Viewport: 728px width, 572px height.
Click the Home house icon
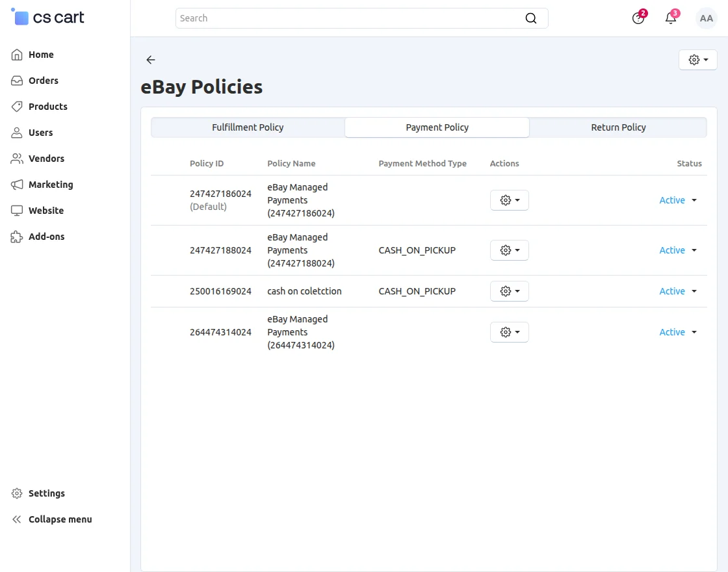point(17,55)
